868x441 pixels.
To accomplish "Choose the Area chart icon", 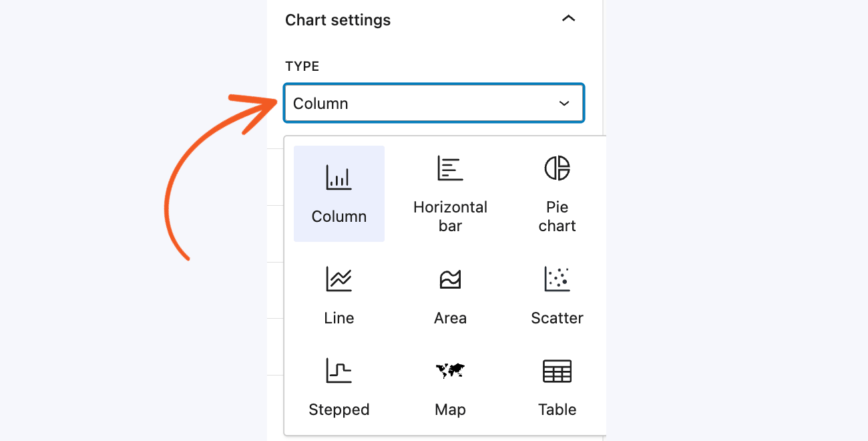I will click(450, 279).
